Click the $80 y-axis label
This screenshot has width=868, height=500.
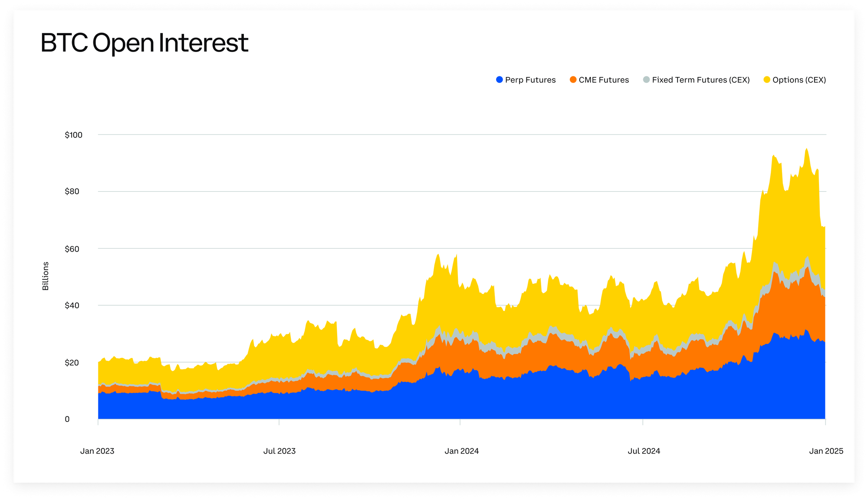pos(72,191)
